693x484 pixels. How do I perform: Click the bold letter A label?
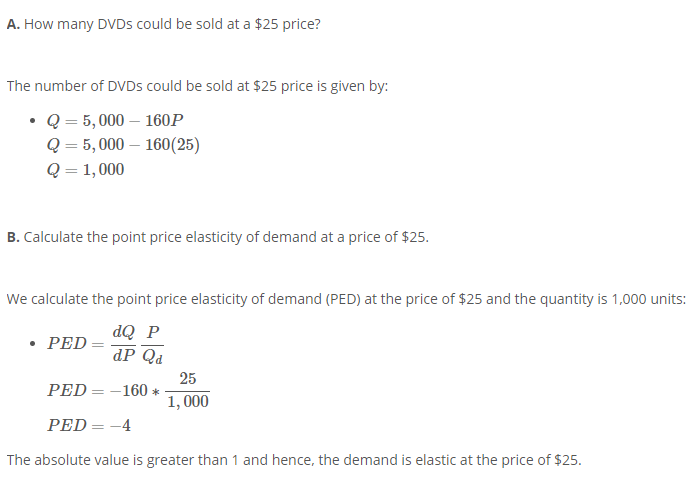(x=13, y=24)
